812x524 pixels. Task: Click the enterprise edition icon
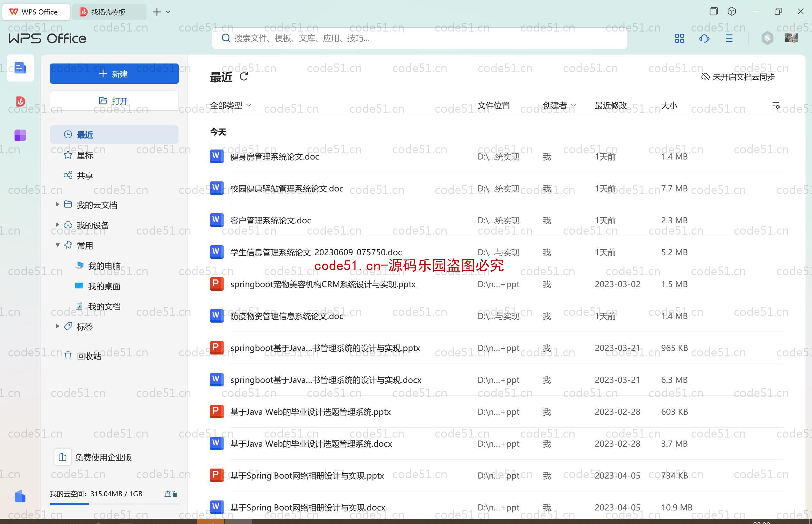[63, 457]
